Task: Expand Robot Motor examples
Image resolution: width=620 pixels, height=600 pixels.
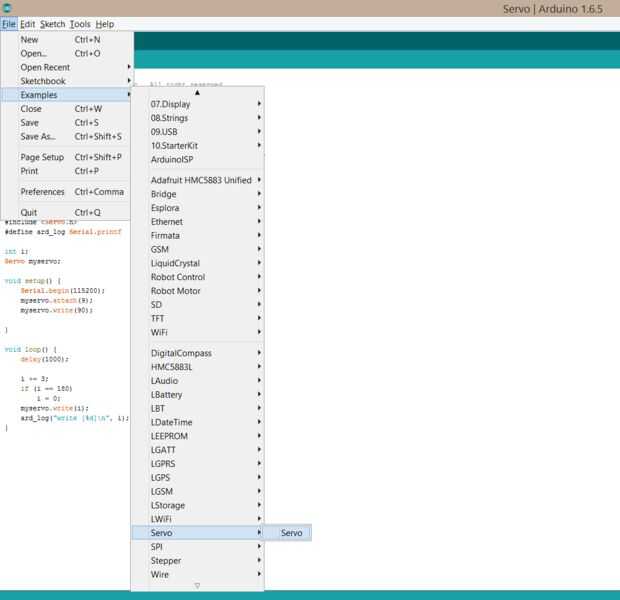Action: pos(198,291)
